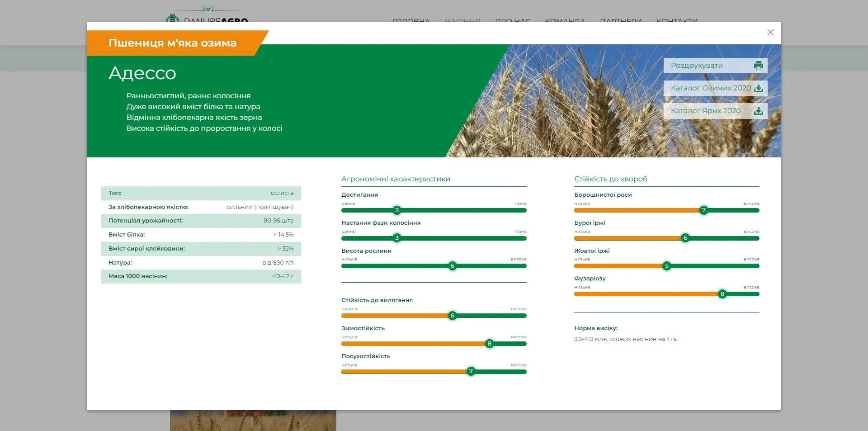Click the Достигання slider marker 3
Viewport: 868px width, 431px height.
point(397,210)
